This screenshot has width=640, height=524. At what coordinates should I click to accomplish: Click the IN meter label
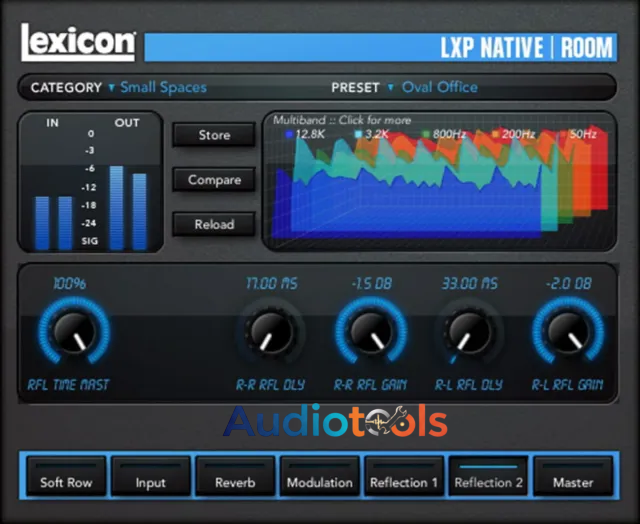click(52, 123)
